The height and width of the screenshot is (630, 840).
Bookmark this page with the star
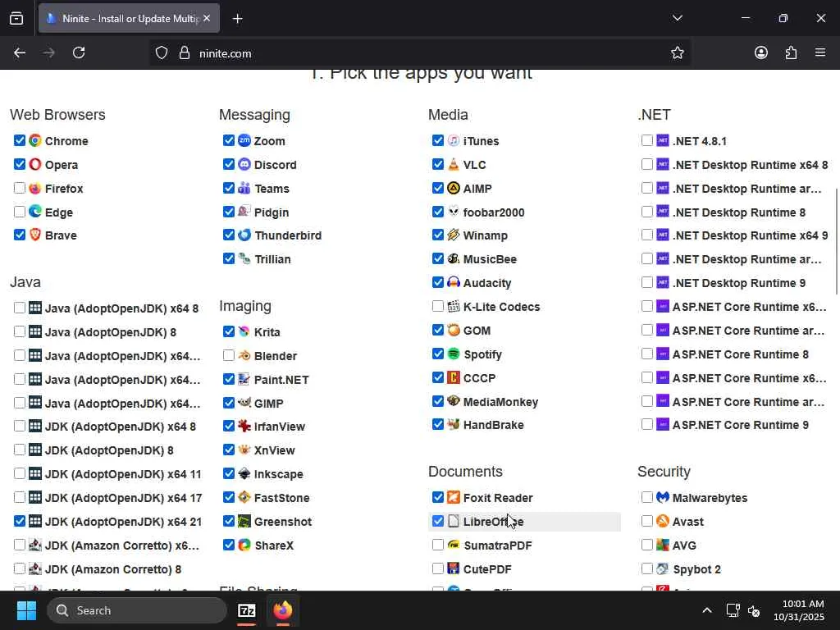tap(677, 52)
